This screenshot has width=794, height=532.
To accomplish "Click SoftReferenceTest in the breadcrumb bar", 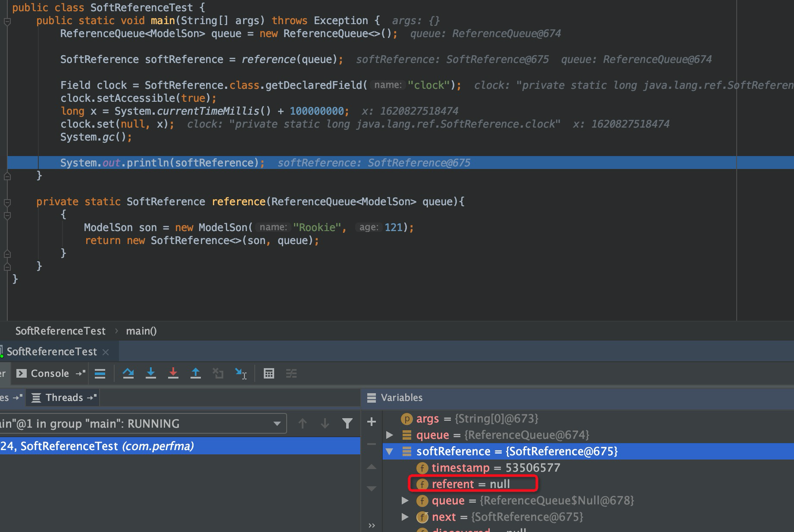I will (60, 331).
